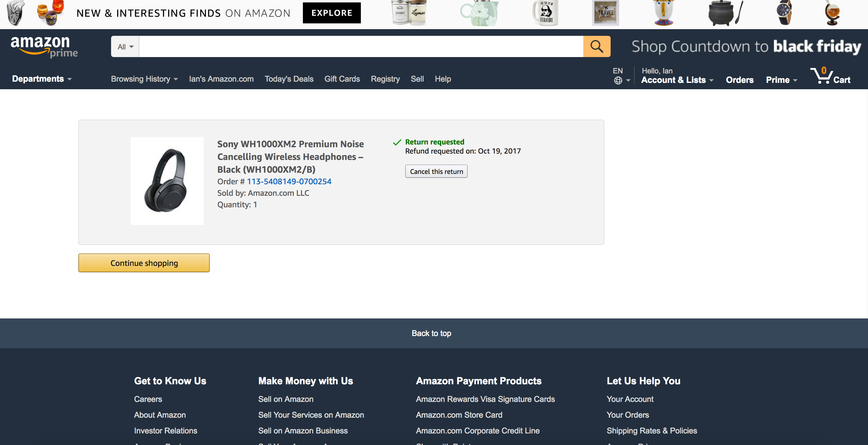Click the literature mug banner image

546,13
